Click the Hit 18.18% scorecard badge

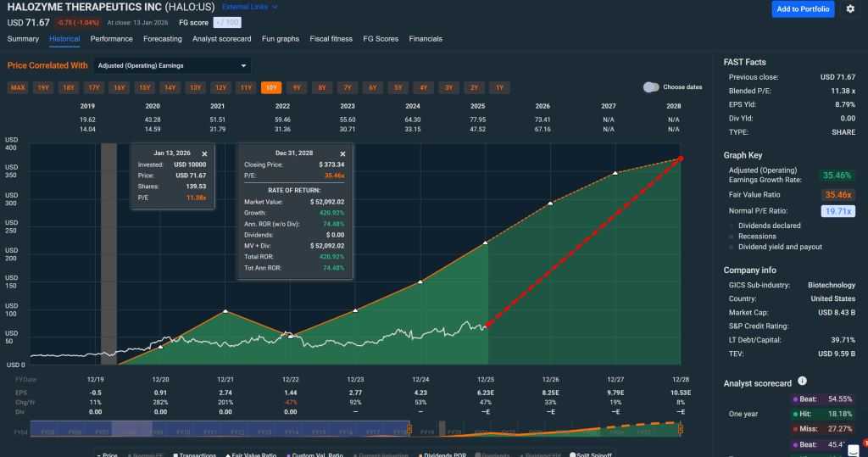click(x=821, y=414)
